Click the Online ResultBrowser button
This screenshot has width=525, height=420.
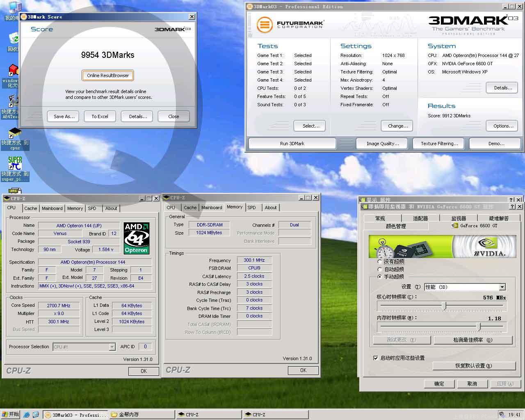coord(108,75)
